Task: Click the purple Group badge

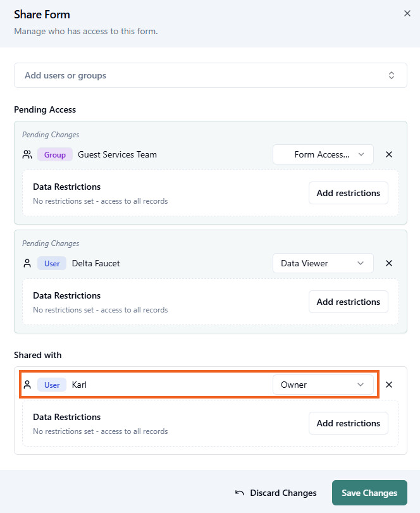Action: 54,155
